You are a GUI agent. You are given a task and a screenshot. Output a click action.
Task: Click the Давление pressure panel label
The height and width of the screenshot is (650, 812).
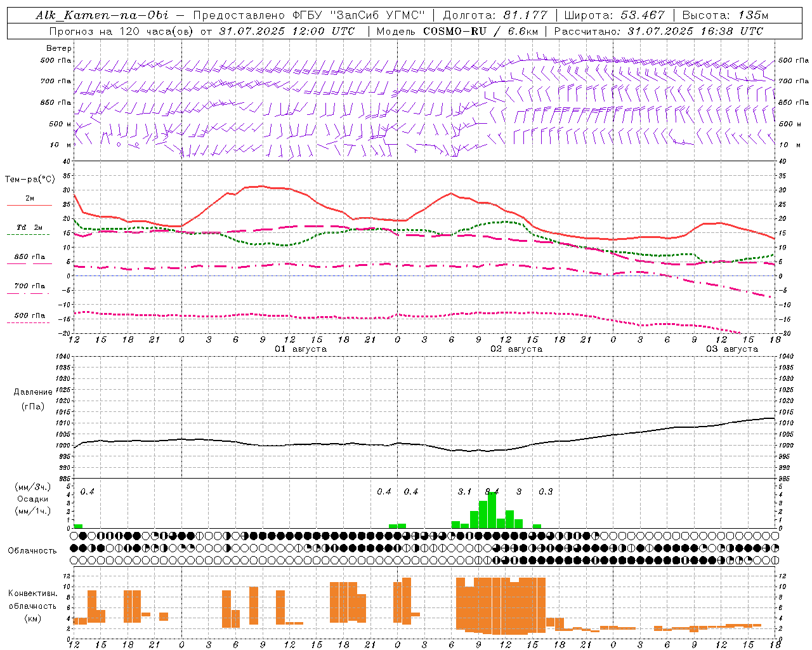pos(33,392)
